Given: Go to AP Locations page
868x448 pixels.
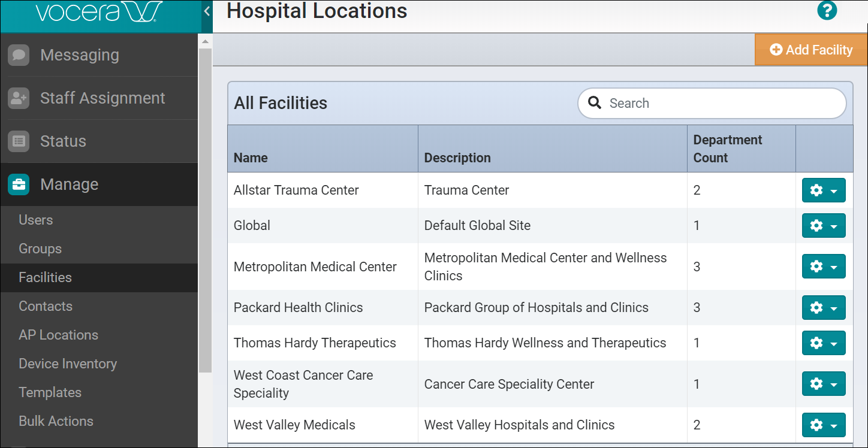Looking at the screenshot, I should pyautogui.click(x=58, y=335).
